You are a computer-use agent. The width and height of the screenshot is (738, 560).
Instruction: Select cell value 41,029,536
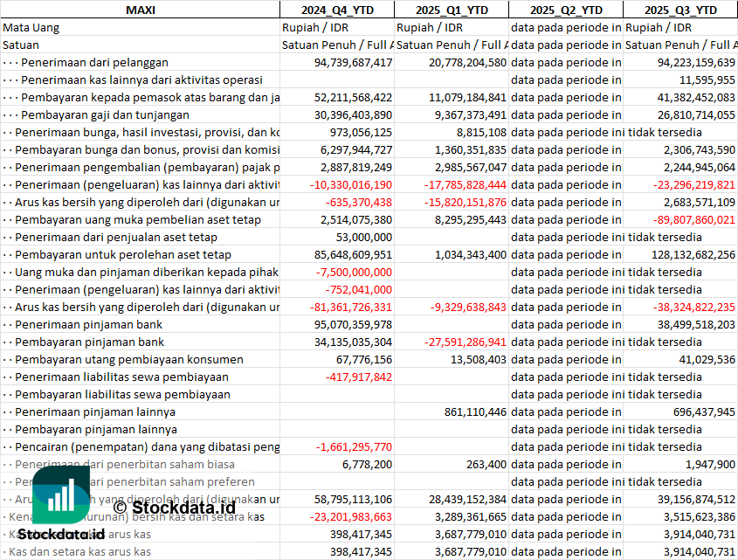tap(707, 358)
